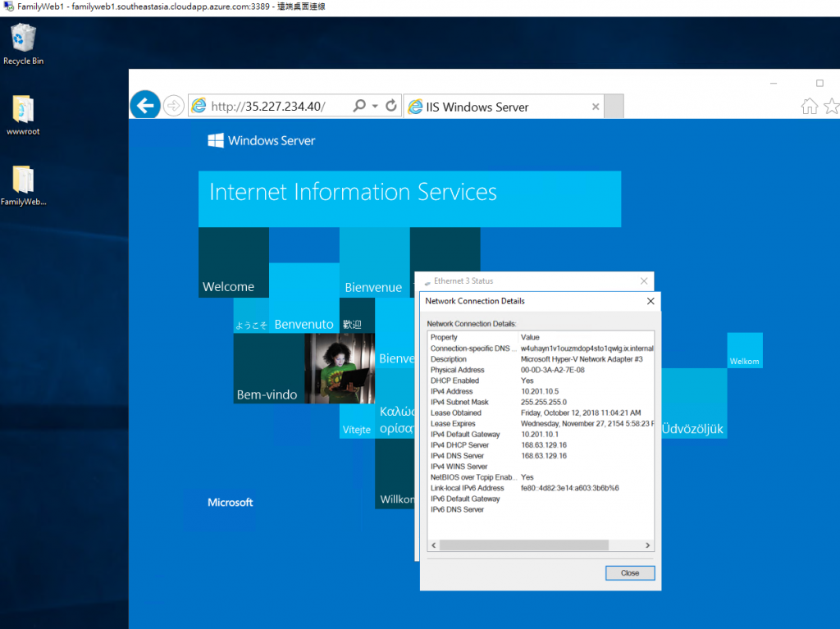The image size is (840, 629).
Task: Select the IPv4 Subnet Mask row
Action: pos(541,402)
